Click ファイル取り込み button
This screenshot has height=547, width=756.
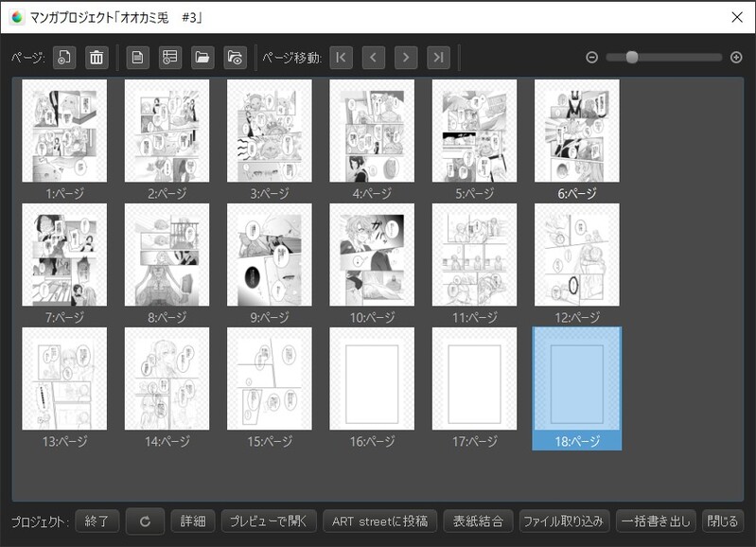pyautogui.click(x=564, y=521)
